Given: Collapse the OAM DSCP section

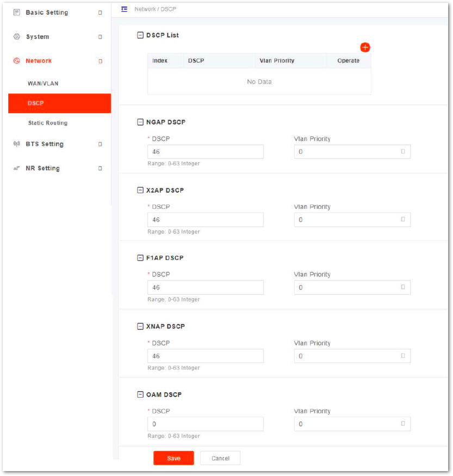Looking at the screenshot, I should click(140, 394).
